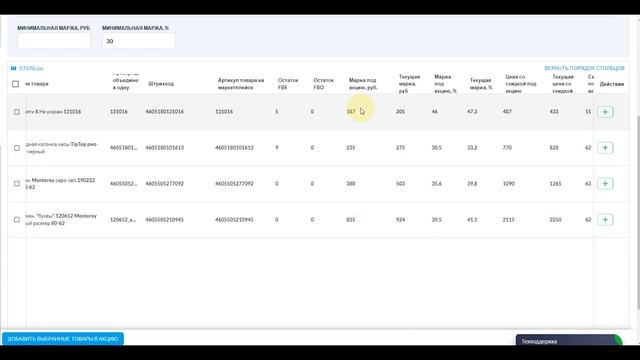640x360 pixels.
Task: Click Текущая маржа, руб header
Action: [409, 84]
